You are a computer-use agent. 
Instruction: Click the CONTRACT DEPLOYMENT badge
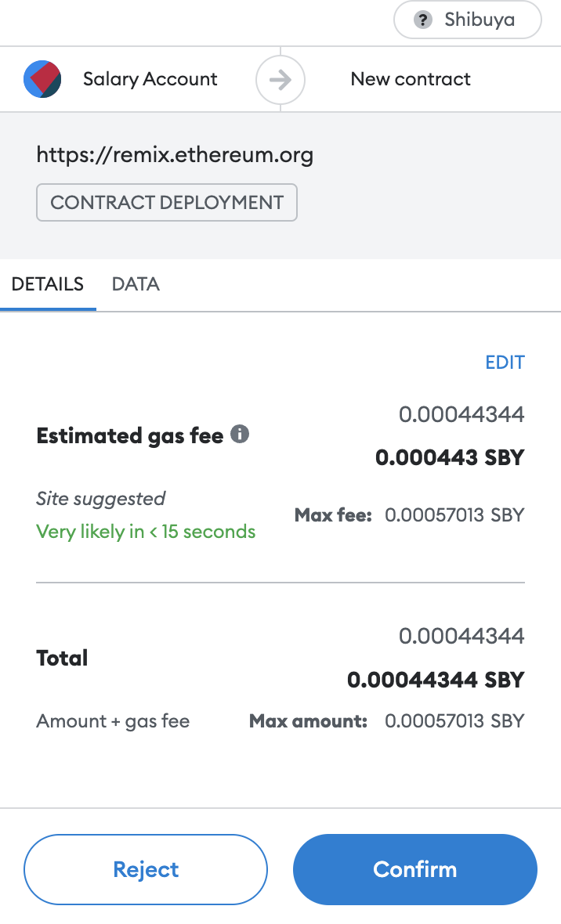(167, 203)
